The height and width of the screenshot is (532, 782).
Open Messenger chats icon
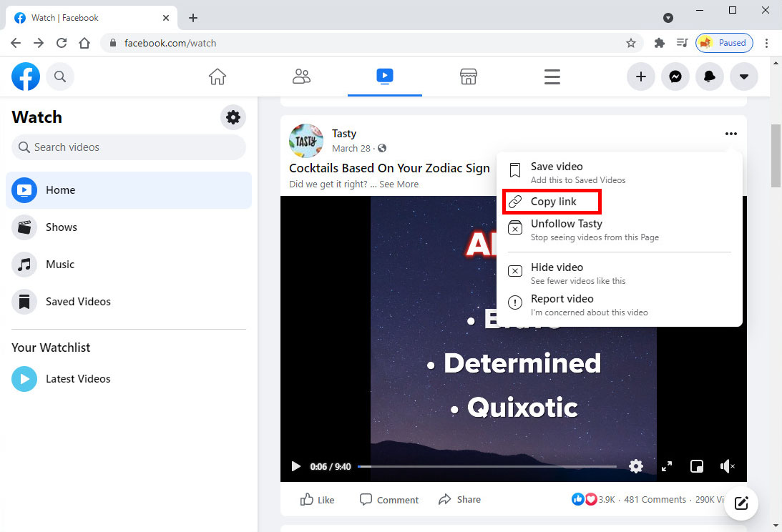[675, 77]
